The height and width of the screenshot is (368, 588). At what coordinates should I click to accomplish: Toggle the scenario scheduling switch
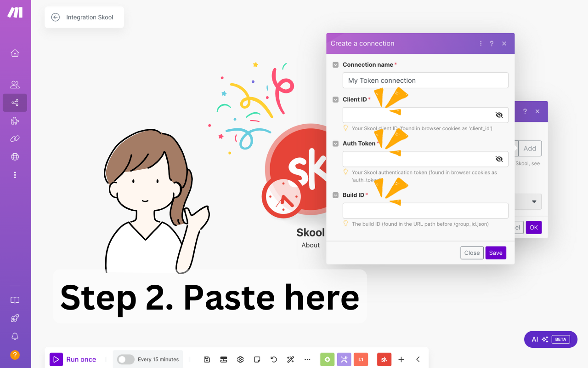pos(125,359)
